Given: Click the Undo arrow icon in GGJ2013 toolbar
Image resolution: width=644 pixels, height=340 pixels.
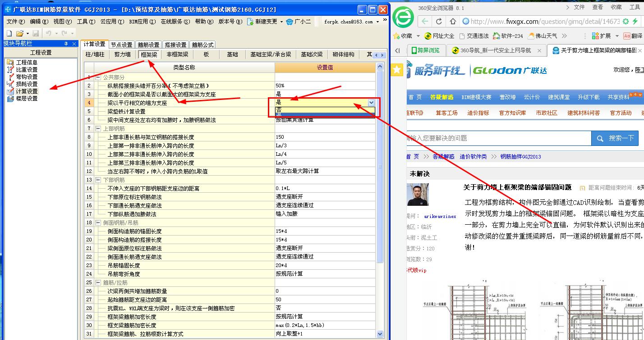Looking at the screenshot, I should click(x=48, y=33).
